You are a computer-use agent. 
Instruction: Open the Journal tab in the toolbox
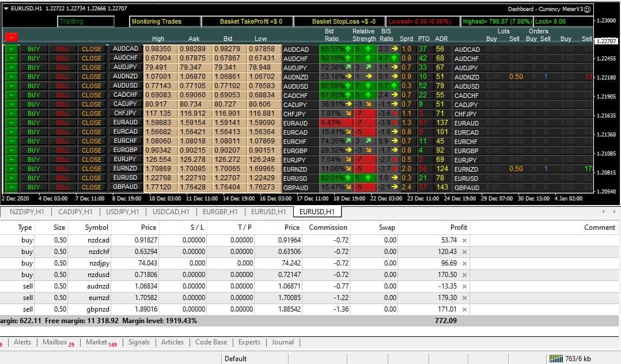283,342
